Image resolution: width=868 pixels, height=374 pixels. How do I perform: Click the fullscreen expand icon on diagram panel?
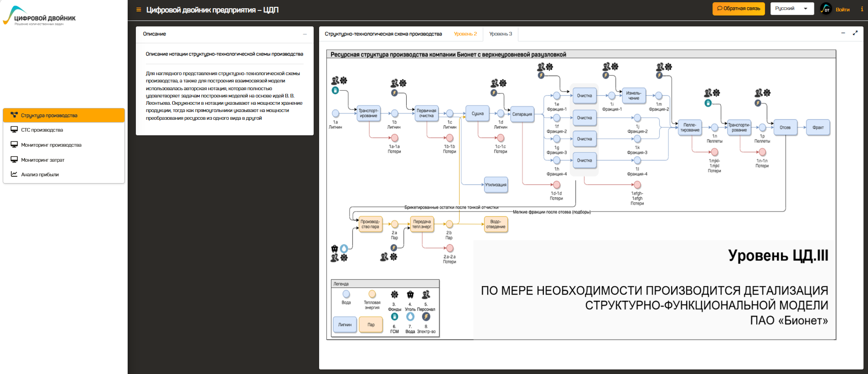click(x=855, y=33)
